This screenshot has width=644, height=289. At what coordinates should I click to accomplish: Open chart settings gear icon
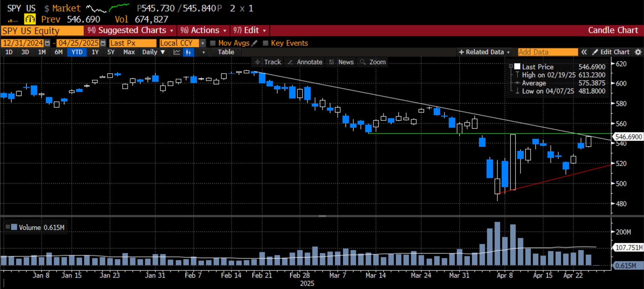(x=638, y=52)
